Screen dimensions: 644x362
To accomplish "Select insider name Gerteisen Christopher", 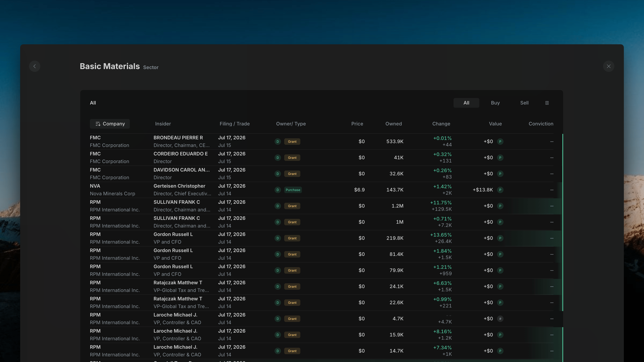I will tap(179, 186).
